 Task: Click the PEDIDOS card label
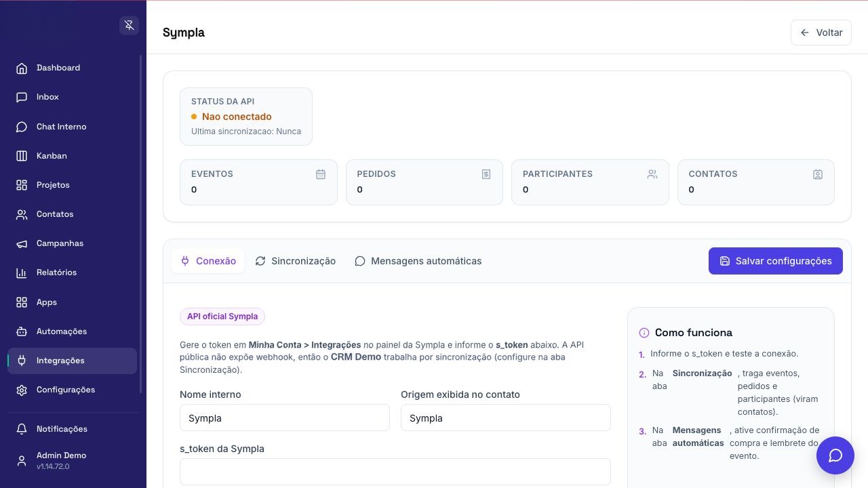click(x=376, y=174)
